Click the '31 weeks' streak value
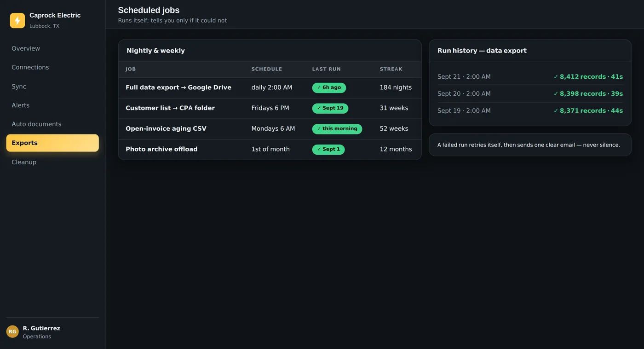This screenshot has width=644, height=349. click(x=394, y=108)
